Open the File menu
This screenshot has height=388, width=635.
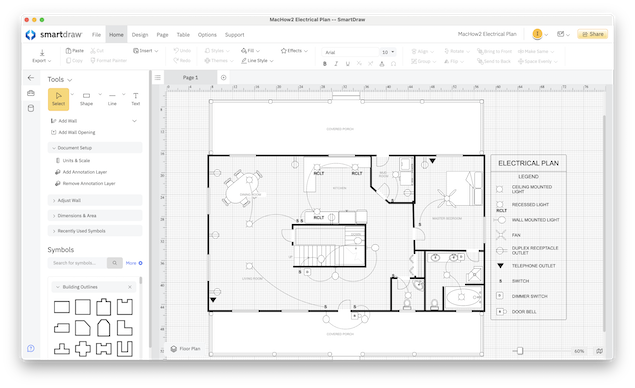(96, 35)
